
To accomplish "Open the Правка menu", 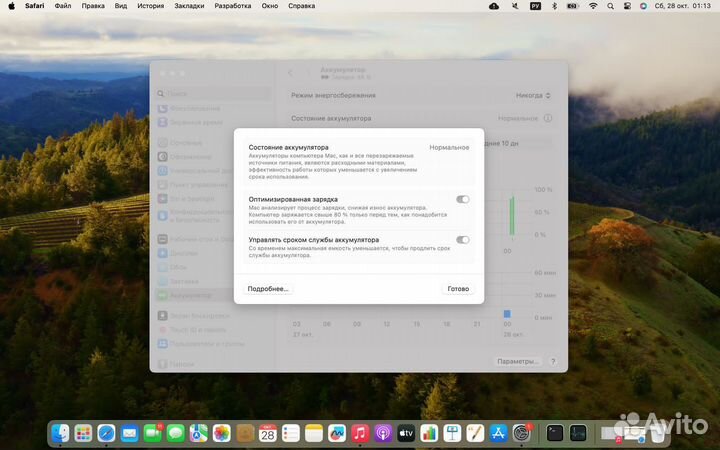I will tap(93, 6).
